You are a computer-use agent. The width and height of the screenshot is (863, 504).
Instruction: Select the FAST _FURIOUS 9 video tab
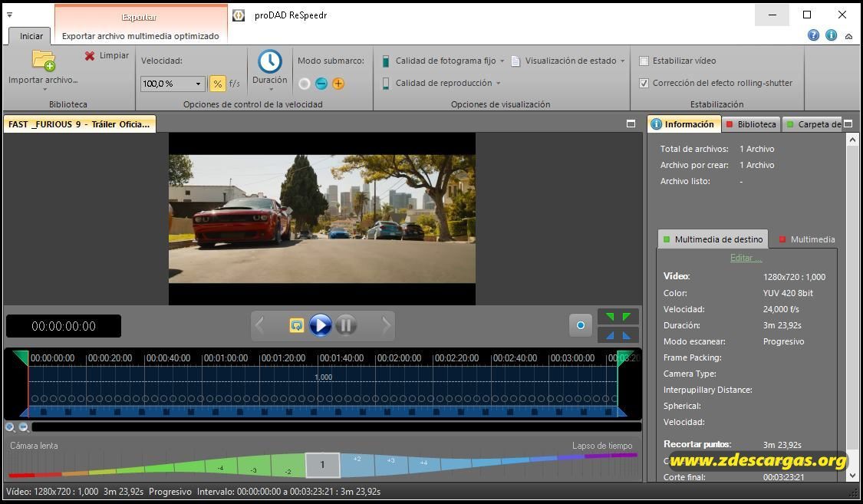coord(79,124)
